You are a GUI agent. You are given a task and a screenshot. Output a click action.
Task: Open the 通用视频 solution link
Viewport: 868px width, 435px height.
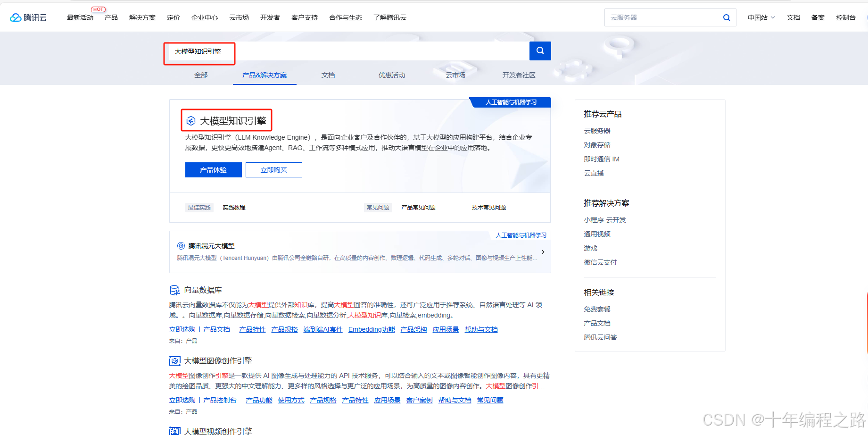[x=597, y=234]
